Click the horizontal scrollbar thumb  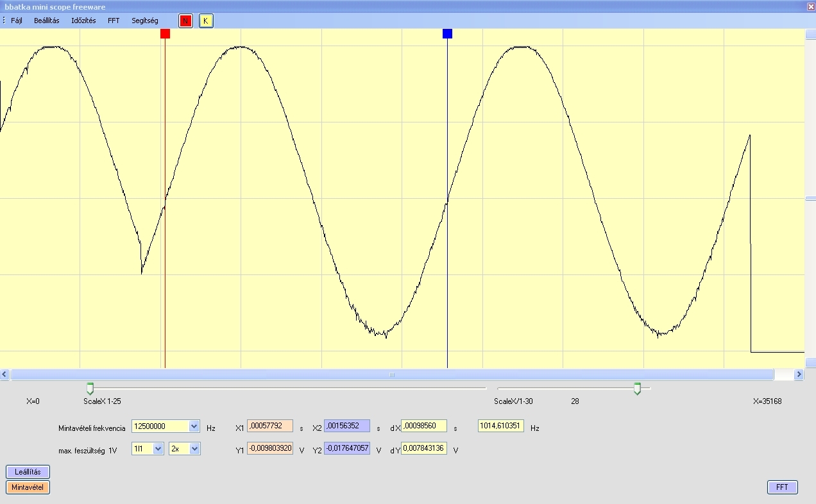coord(392,374)
